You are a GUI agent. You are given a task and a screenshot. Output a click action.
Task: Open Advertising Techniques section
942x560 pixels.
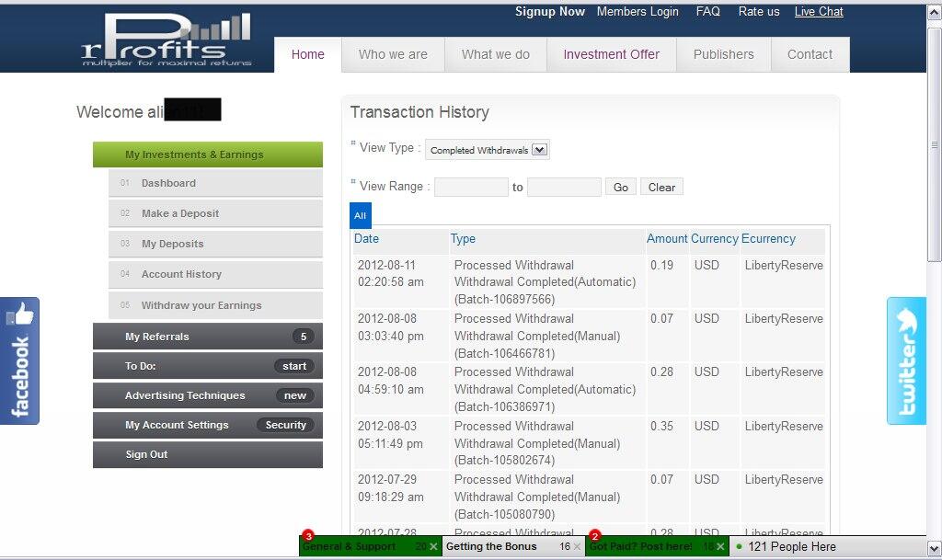[x=207, y=394]
